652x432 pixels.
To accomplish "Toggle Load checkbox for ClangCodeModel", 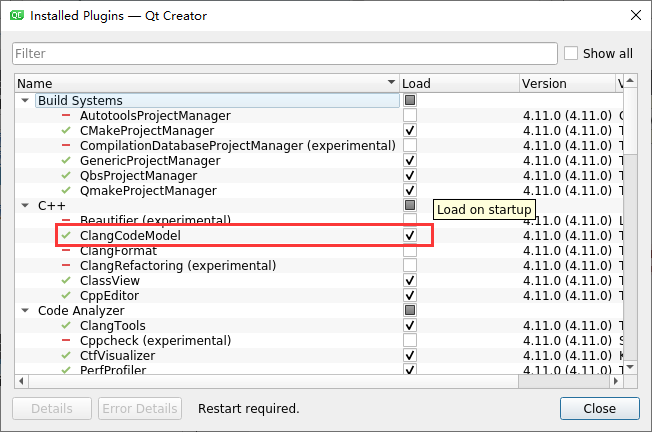I will point(410,236).
